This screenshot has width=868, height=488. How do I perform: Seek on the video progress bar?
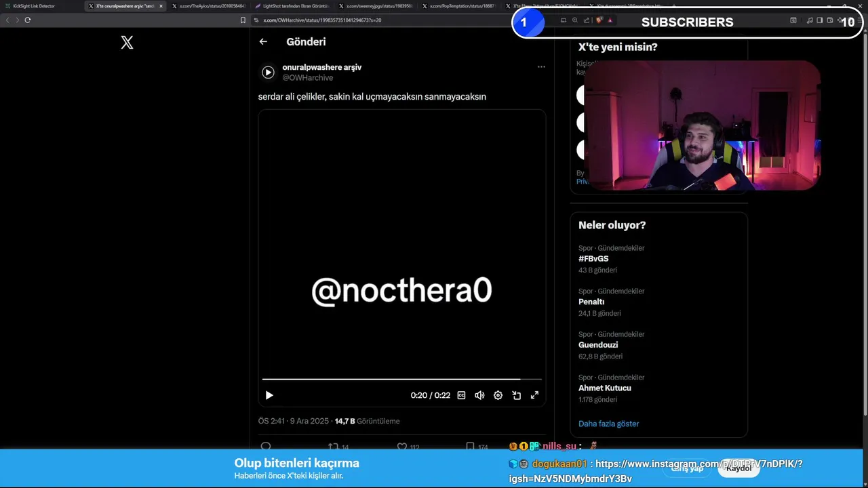coord(401,379)
